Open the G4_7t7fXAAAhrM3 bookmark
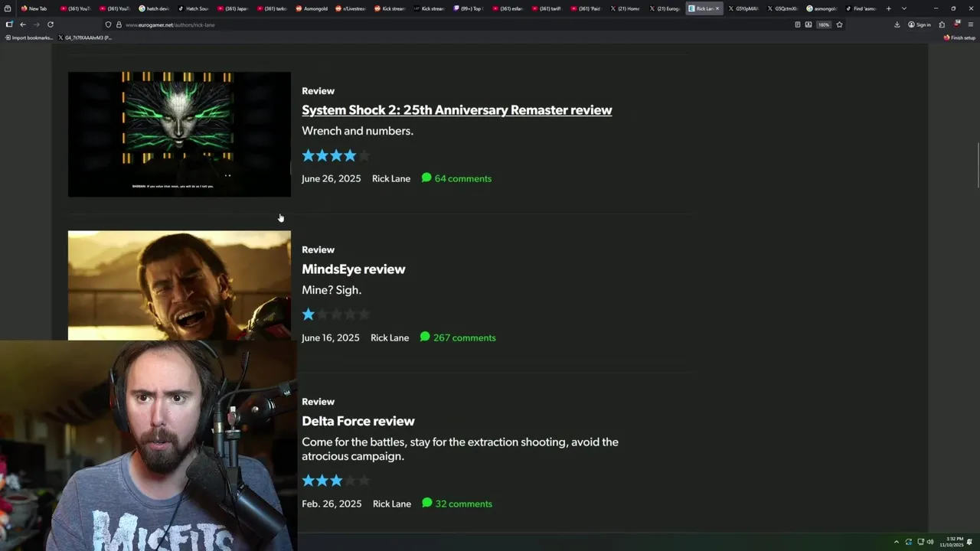Screen dimensions: 980x551 [x=85, y=37]
